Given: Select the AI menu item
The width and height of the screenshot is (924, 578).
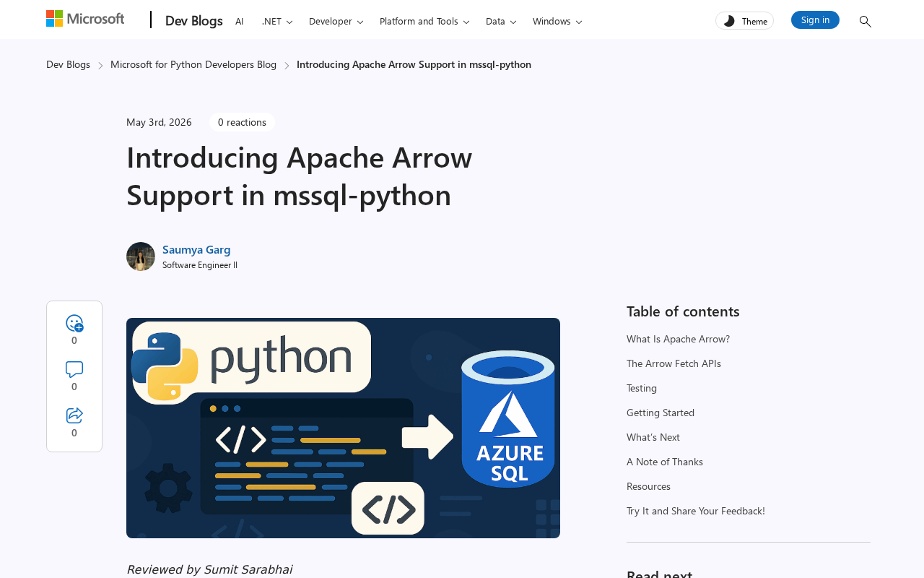Looking at the screenshot, I should 240,21.
